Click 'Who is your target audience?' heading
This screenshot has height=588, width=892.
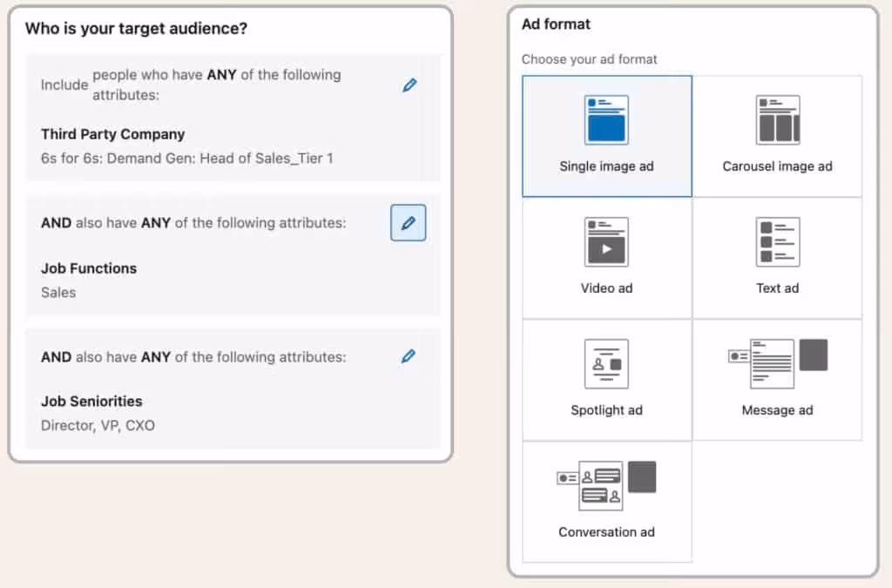click(x=136, y=29)
